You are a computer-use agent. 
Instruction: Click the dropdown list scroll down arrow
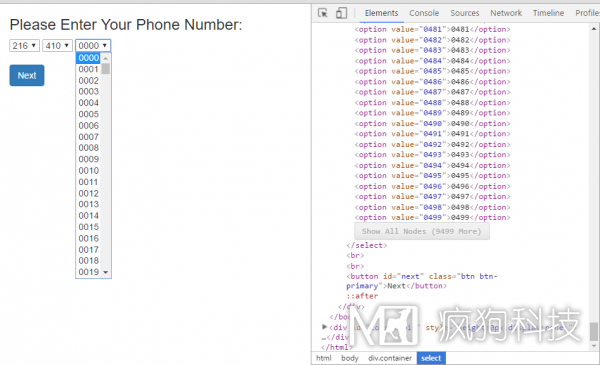106,272
